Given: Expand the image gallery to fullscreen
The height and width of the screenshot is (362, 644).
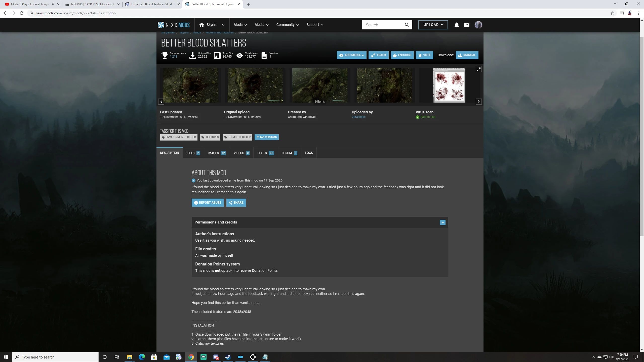Looking at the screenshot, I should (x=478, y=69).
